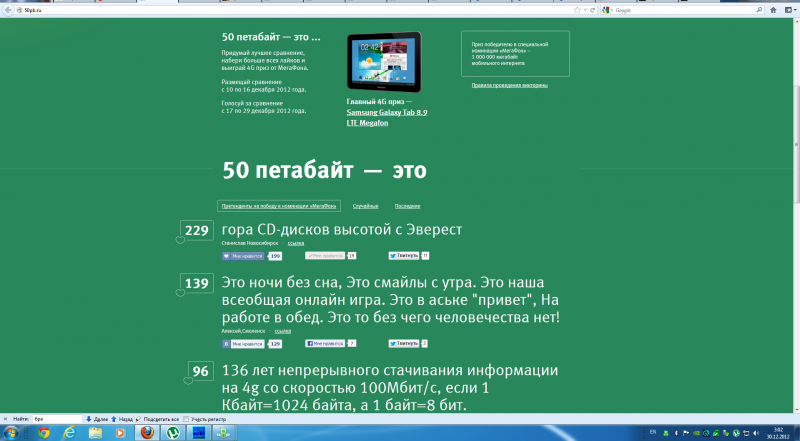This screenshot has height=441, width=800.
Task: Click the heart icon beside the 229 vote count
Action: tap(180, 240)
